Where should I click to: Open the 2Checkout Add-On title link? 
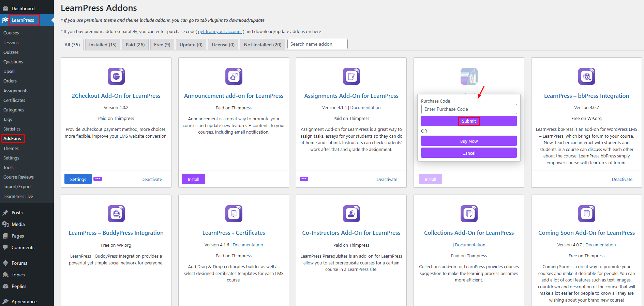[x=116, y=96]
